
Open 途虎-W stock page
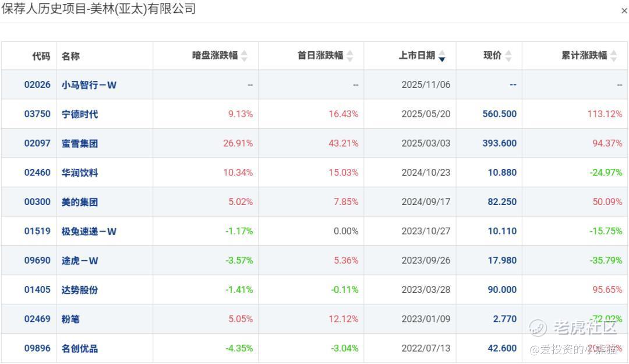[79, 261]
